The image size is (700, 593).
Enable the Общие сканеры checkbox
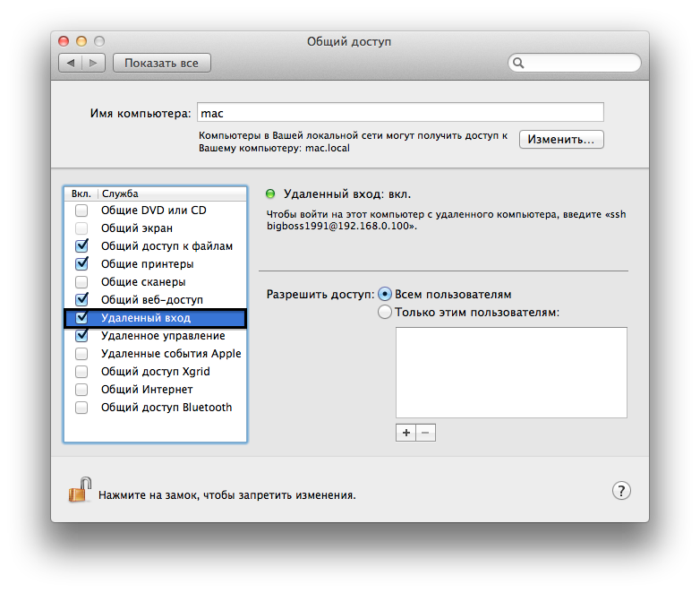click(x=81, y=282)
